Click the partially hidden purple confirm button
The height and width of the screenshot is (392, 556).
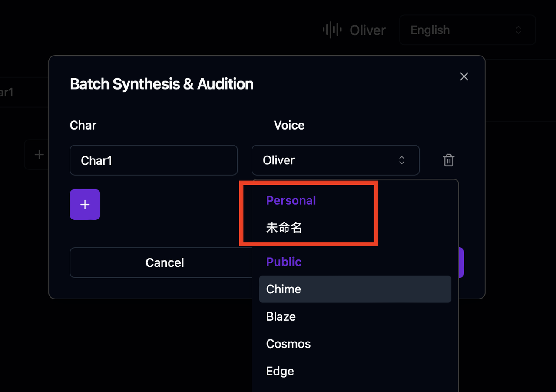tap(461, 262)
